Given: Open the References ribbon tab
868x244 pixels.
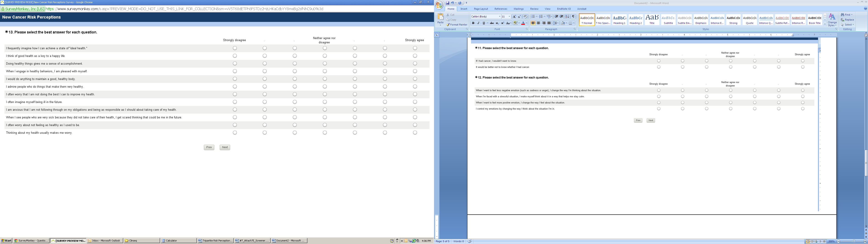Looking at the screenshot, I should pos(501,9).
